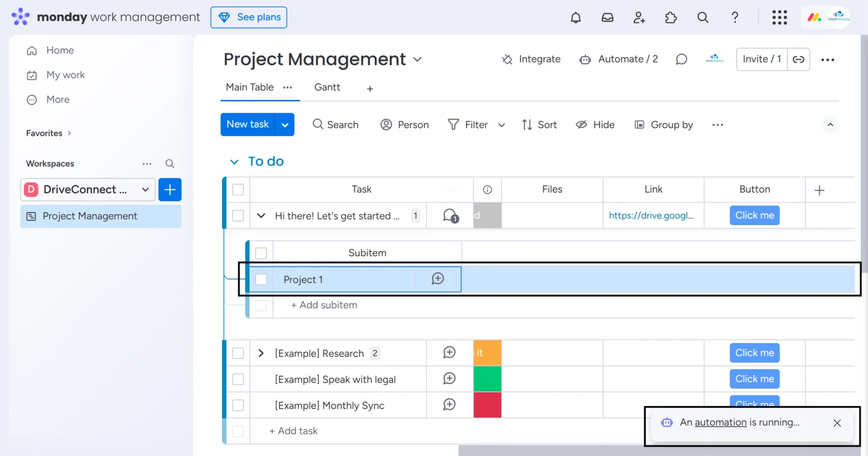Viewport: 868px width, 456px height.
Task: Open the inbox tray icon
Action: [x=608, y=17]
